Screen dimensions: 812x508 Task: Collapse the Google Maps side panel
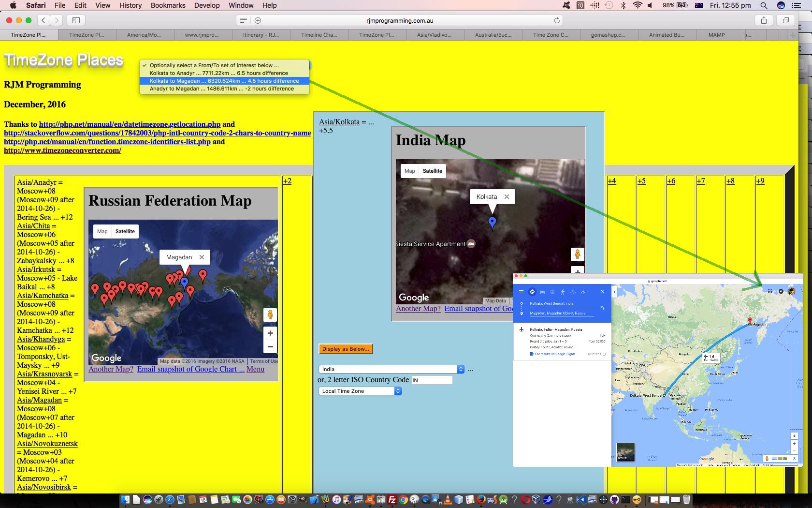614,292
